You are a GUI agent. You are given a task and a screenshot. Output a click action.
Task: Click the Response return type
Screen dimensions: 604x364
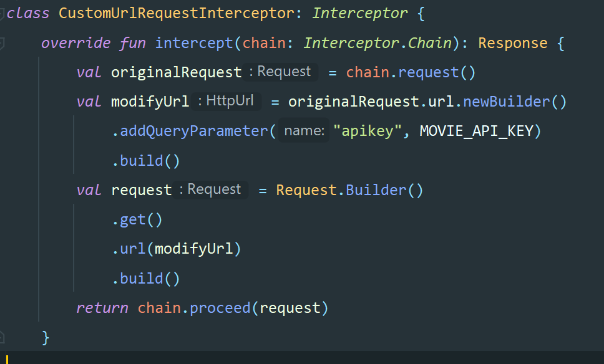point(513,43)
